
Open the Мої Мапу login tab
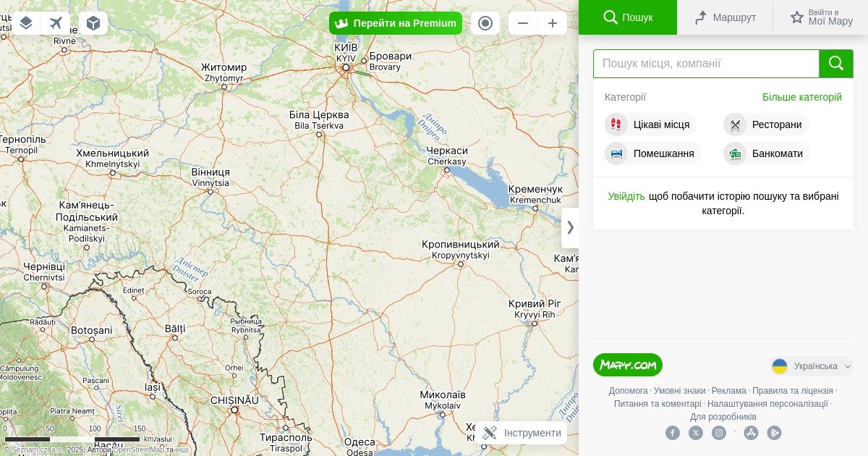(x=821, y=17)
